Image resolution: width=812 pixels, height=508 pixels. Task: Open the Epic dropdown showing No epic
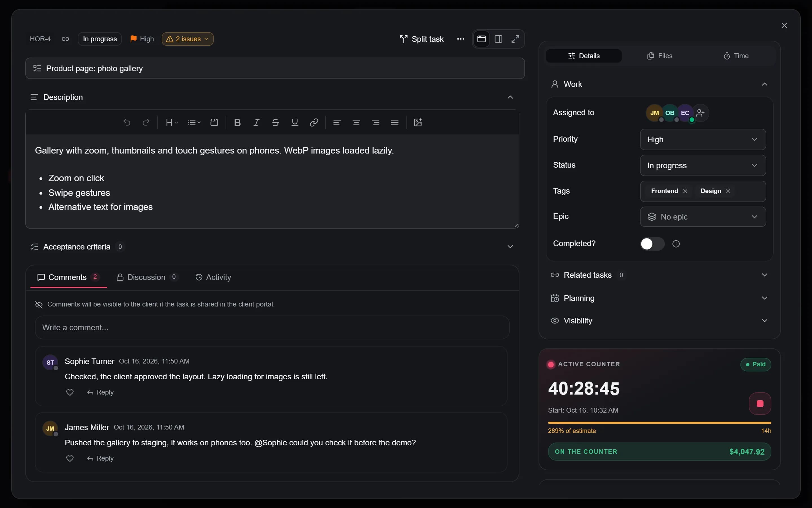point(703,217)
